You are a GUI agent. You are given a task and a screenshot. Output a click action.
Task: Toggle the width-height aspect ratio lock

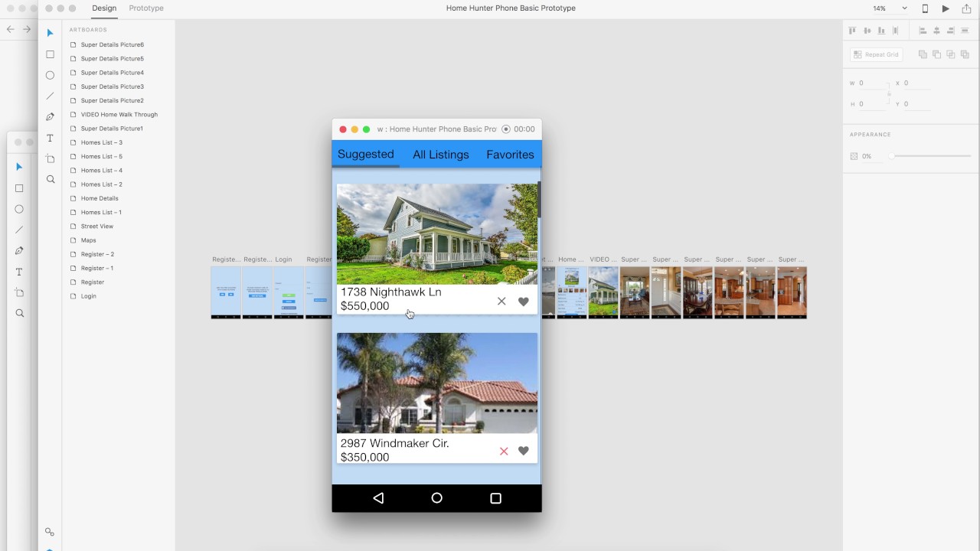point(889,93)
